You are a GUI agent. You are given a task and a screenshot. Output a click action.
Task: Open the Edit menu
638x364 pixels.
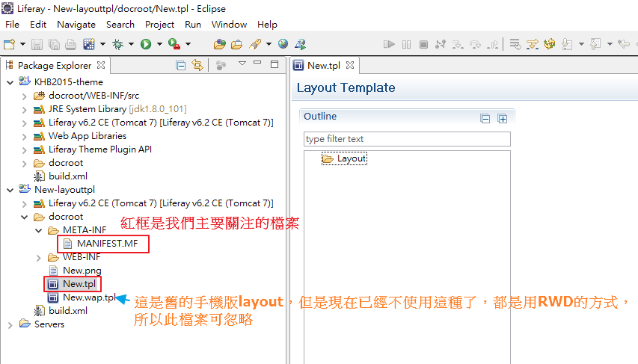coord(38,25)
